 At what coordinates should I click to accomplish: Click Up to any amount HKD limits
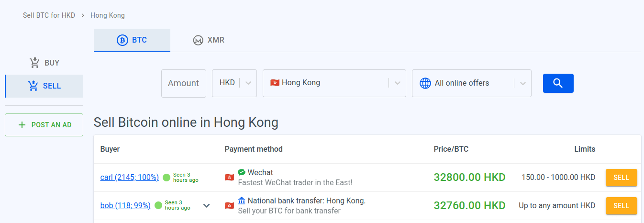(557, 206)
